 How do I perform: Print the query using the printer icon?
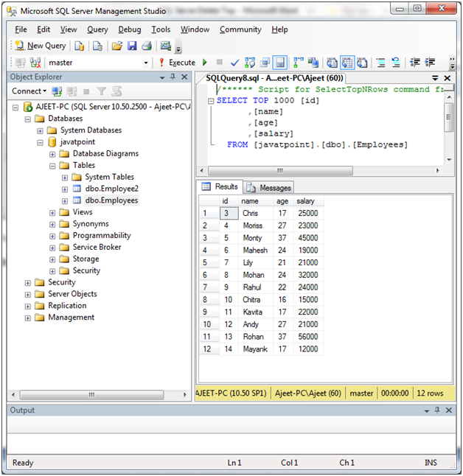[147, 46]
